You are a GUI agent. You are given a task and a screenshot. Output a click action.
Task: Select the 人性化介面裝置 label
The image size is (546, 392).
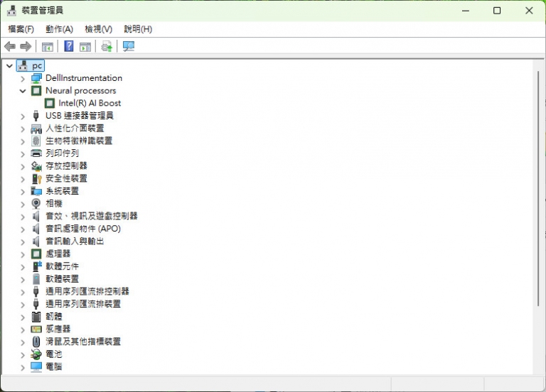(x=75, y=129)
